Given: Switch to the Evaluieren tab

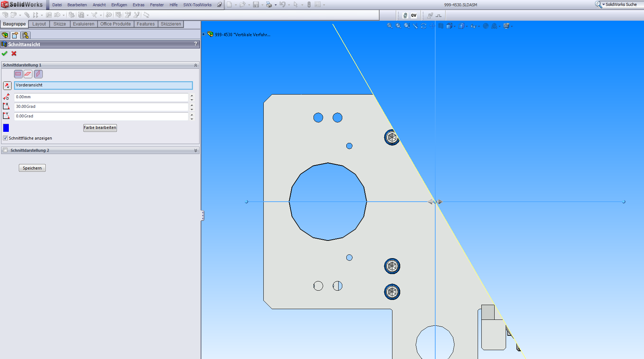Looking at the screenshot, I should [84, 24].
